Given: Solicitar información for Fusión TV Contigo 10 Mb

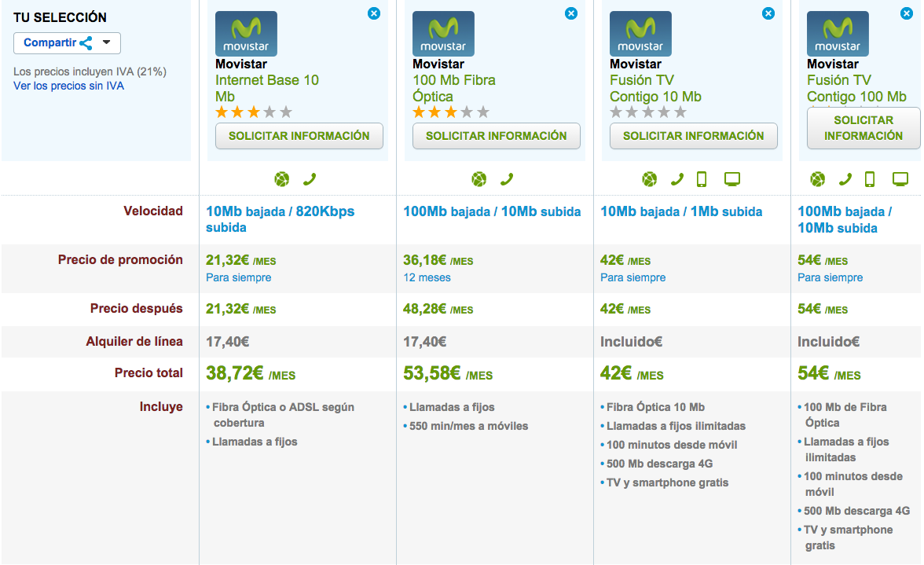Looking at the screenshot, I should (694, 136).
